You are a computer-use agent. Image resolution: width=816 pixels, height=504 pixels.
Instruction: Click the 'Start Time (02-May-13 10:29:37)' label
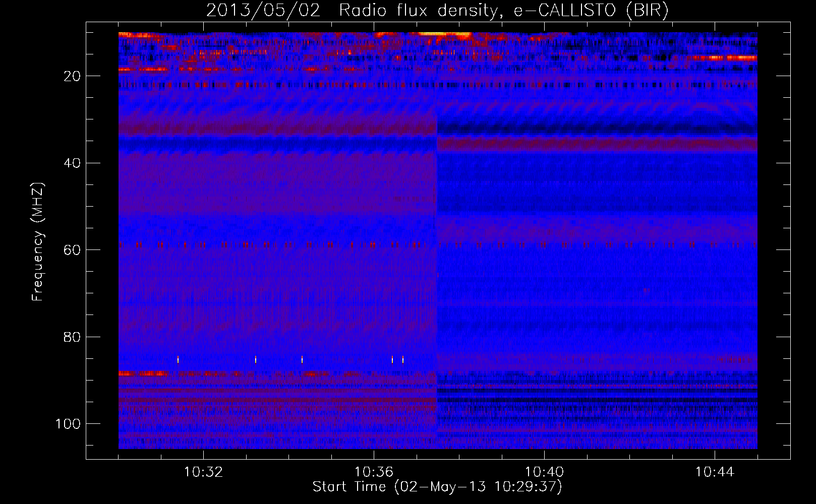coord(437,487)
